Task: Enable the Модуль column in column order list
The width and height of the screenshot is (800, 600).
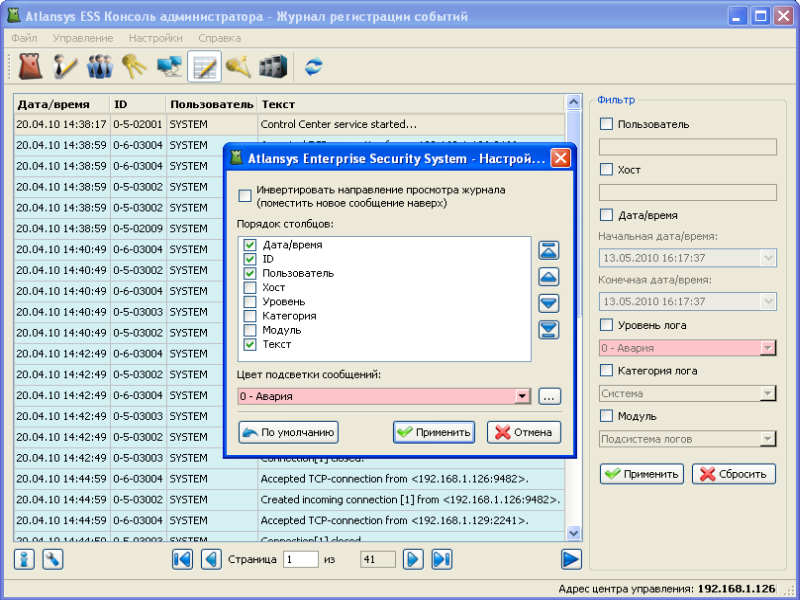Action: [249, 331]
